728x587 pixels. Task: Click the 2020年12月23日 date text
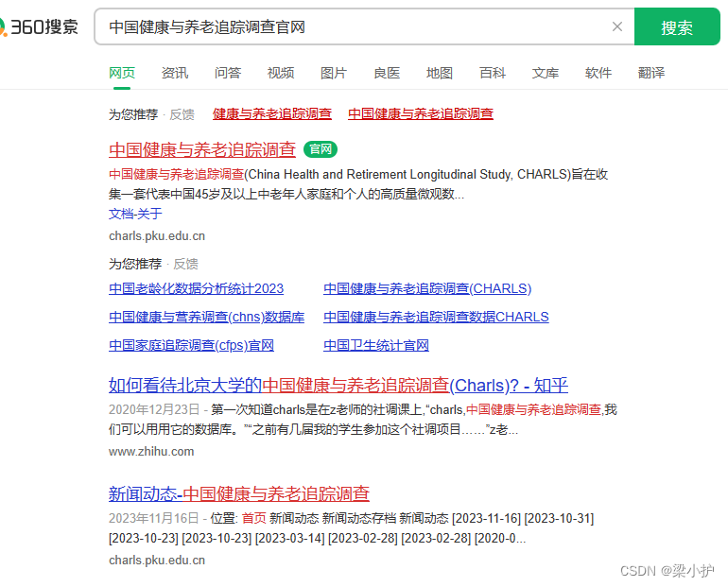pos(154,409)
